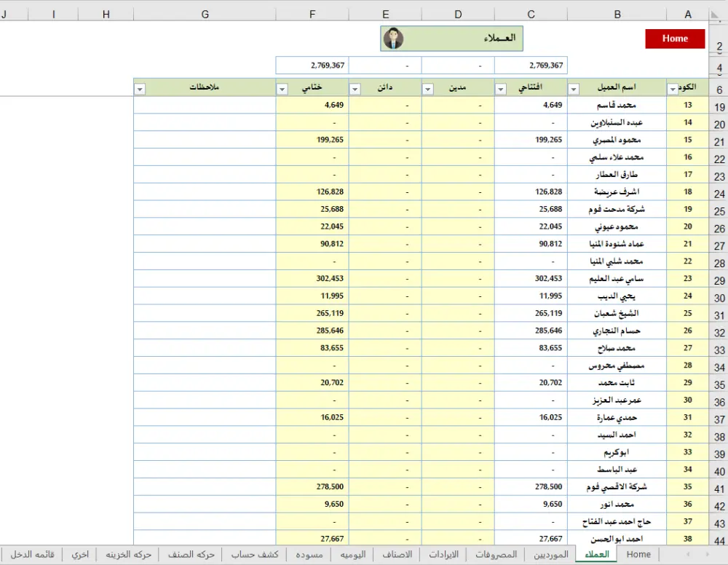Open the filter dropdown on اسم العميل column
This screenshot has width=728, height=565.
[x=573, y=89]
